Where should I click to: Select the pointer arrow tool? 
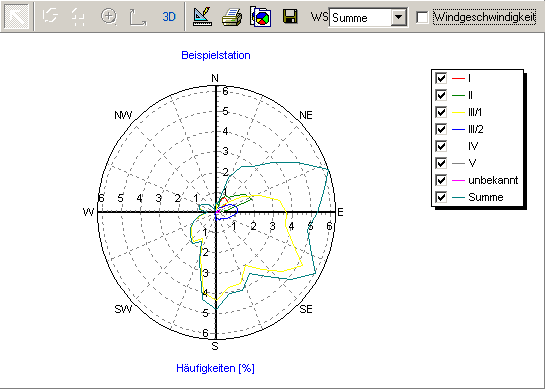(17, 17)
